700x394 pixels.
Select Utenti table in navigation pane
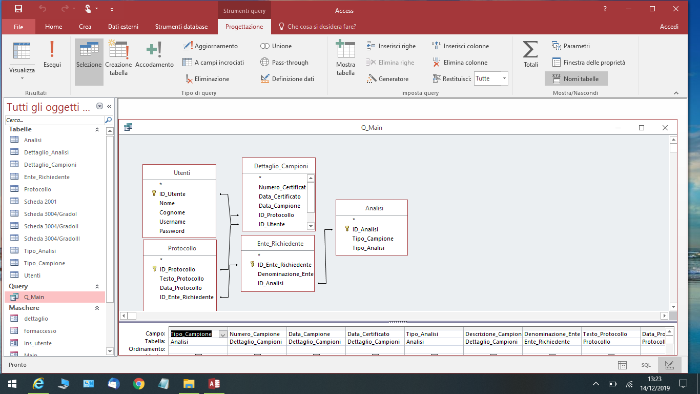click(x=32, y=275)
